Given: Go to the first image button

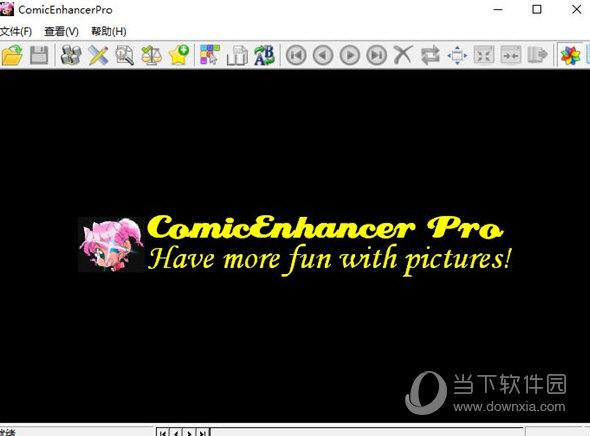Looking at the screenshot, I should coord(296,55).
